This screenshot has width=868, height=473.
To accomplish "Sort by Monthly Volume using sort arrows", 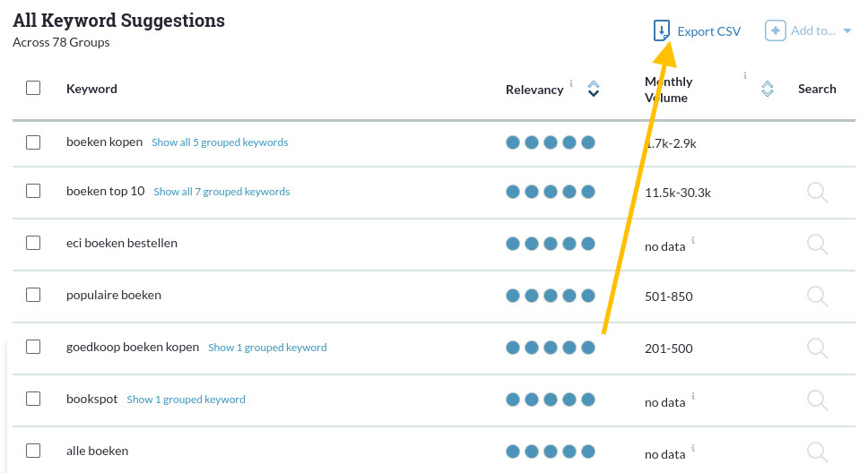I will [x=767, y=89].
